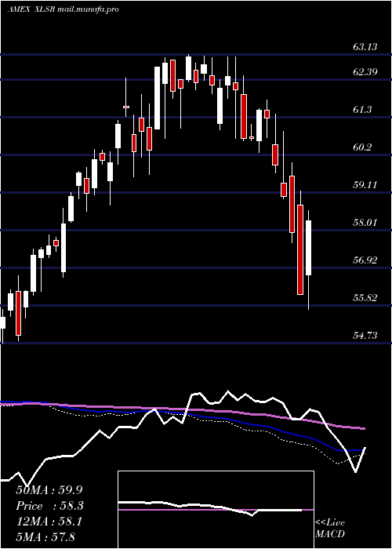Click the 61.3 price level label
The width and height of the screenshot is (392, 549).
coord(362,110)
